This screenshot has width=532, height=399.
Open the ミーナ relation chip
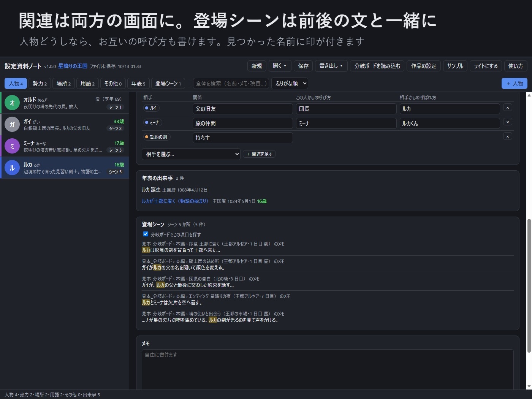(x=153, y=122)
